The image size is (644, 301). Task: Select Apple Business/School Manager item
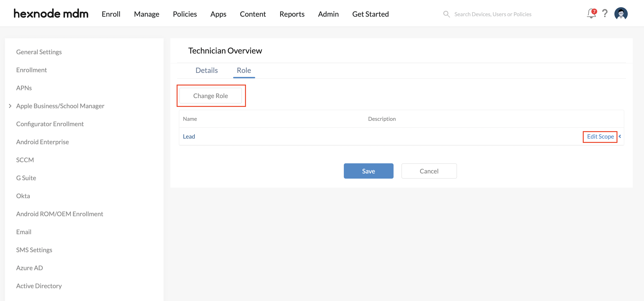[x=60, y=106]
